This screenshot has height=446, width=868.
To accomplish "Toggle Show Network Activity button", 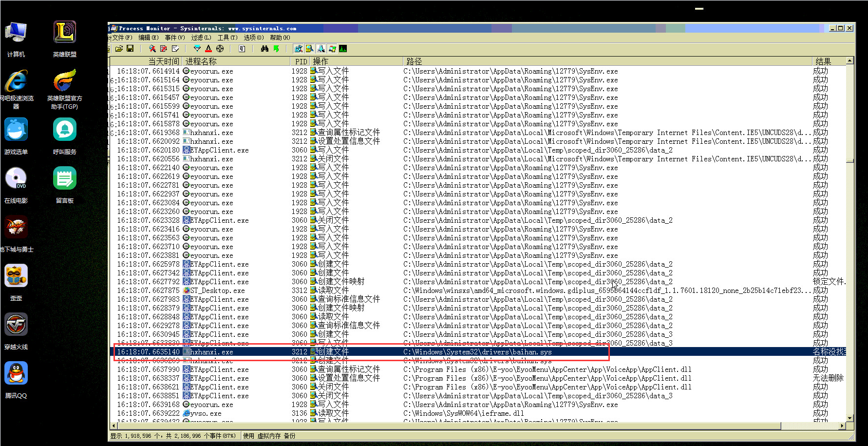I will [x=321, y=49].
